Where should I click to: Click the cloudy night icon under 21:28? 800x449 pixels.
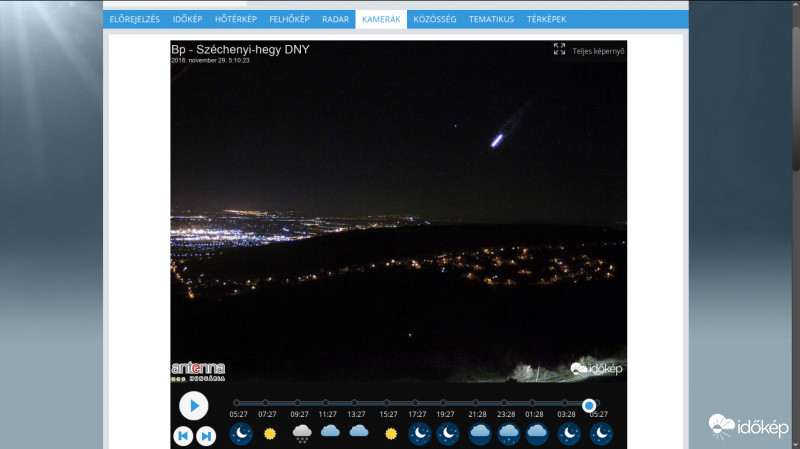pyautogui.click(x=480, y=434)
